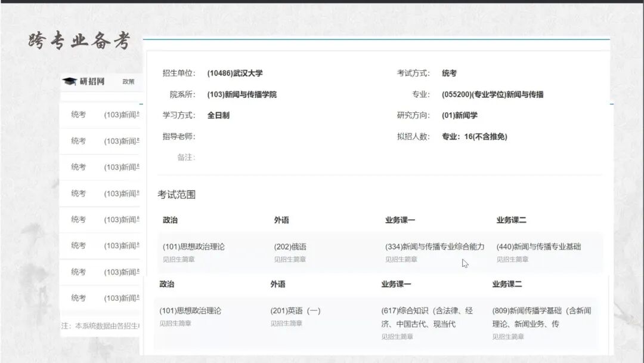Click 见招生简章 under (201)英语
The image size is (644, 363).
(286, 324)
